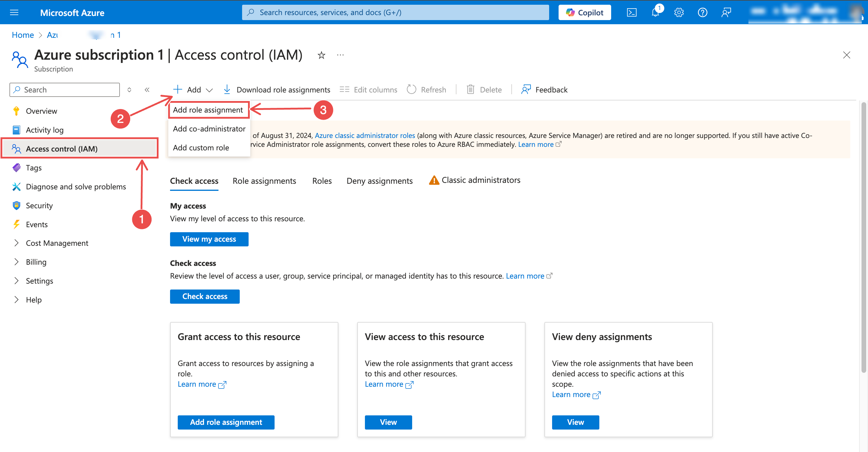The width and height of the screenshot is (868, 452).
Task: Click the View my access button
Action: 209,239
